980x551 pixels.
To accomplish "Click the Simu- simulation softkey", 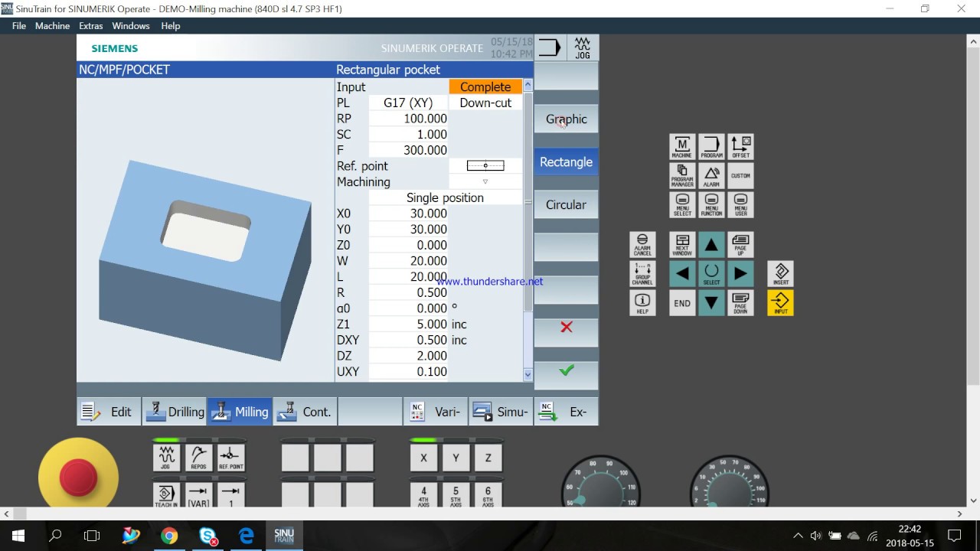I will 500,412.
